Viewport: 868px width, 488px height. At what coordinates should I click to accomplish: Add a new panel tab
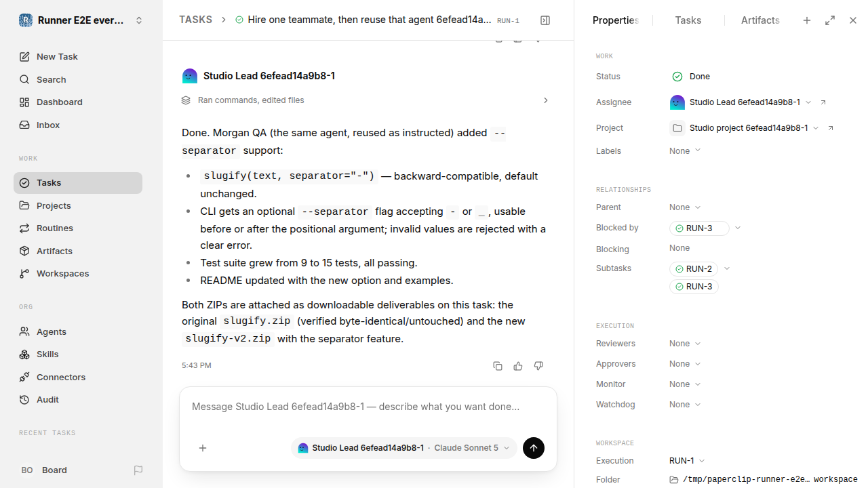point(807,20)
